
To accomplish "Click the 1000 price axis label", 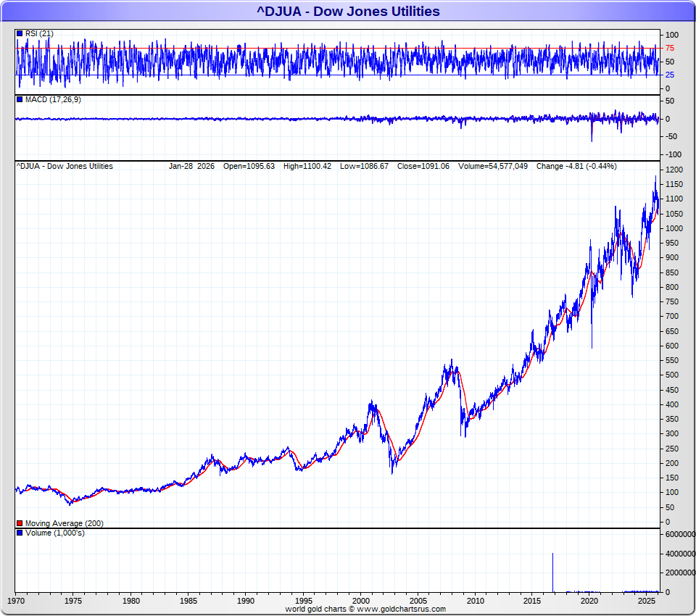I will 674,228.
